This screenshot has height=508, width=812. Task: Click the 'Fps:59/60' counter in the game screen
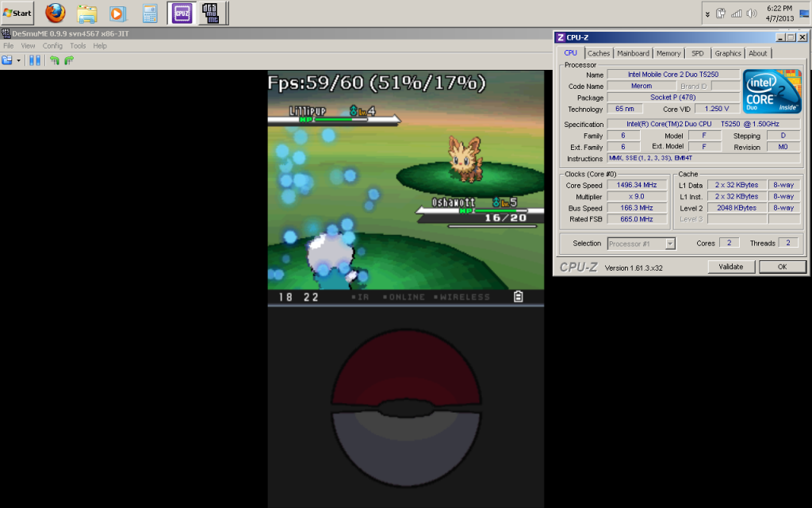[377, 83]
